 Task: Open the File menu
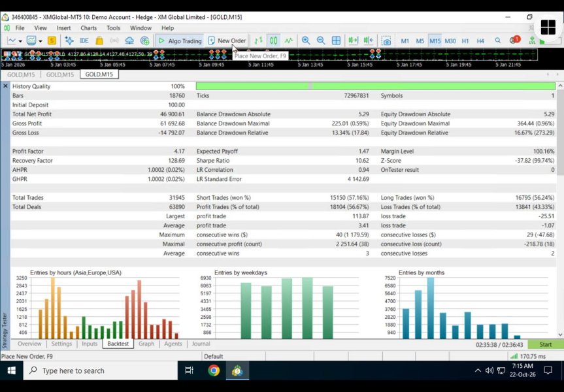click(20, 27)
